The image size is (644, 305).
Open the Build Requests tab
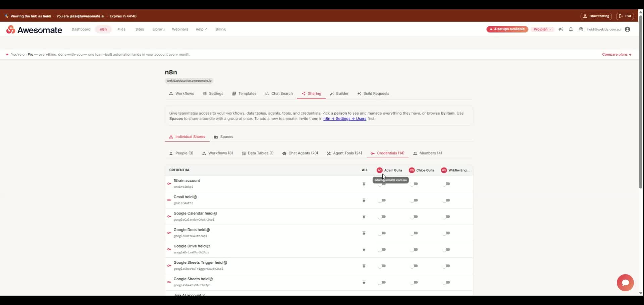(x=373, y=94)
